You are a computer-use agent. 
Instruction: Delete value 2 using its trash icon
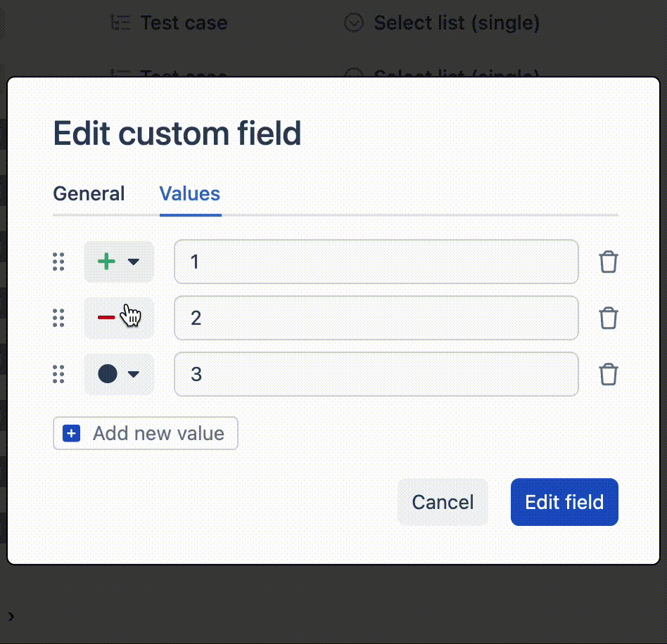[609, 318]
